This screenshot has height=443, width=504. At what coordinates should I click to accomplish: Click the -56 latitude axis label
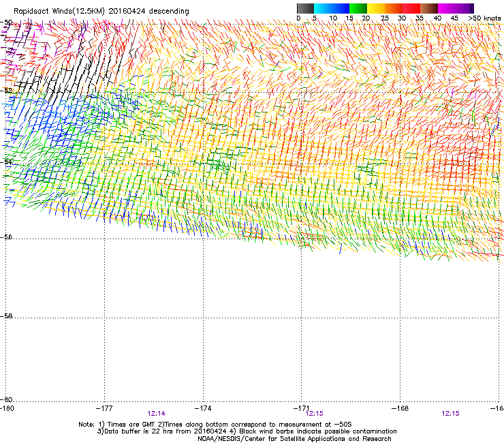coord(7,237)
